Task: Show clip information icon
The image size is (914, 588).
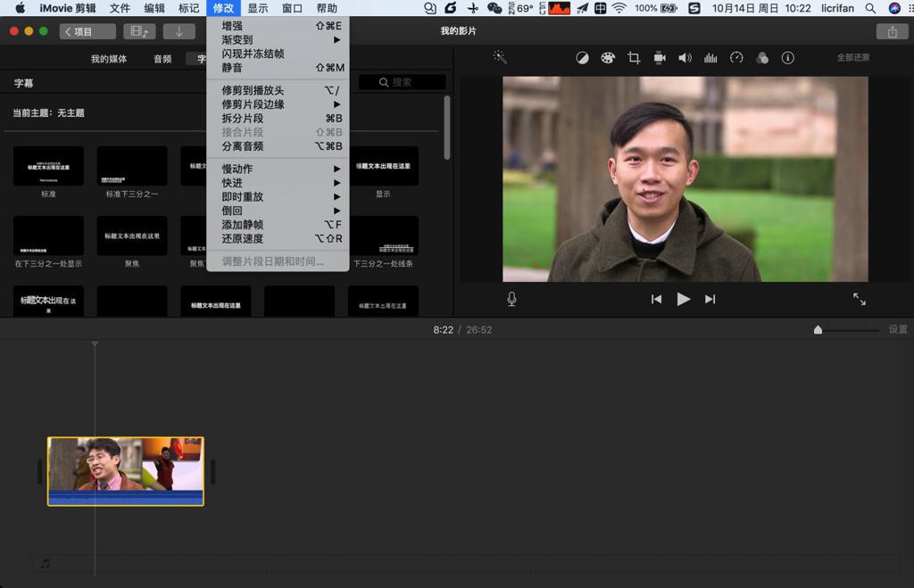Action: (787, 58)
